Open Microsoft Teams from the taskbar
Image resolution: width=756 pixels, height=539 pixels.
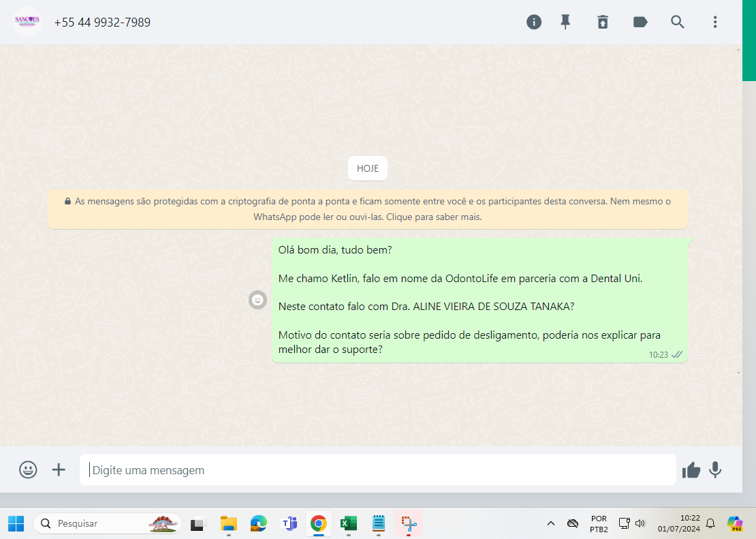click(x=289, y=523)
